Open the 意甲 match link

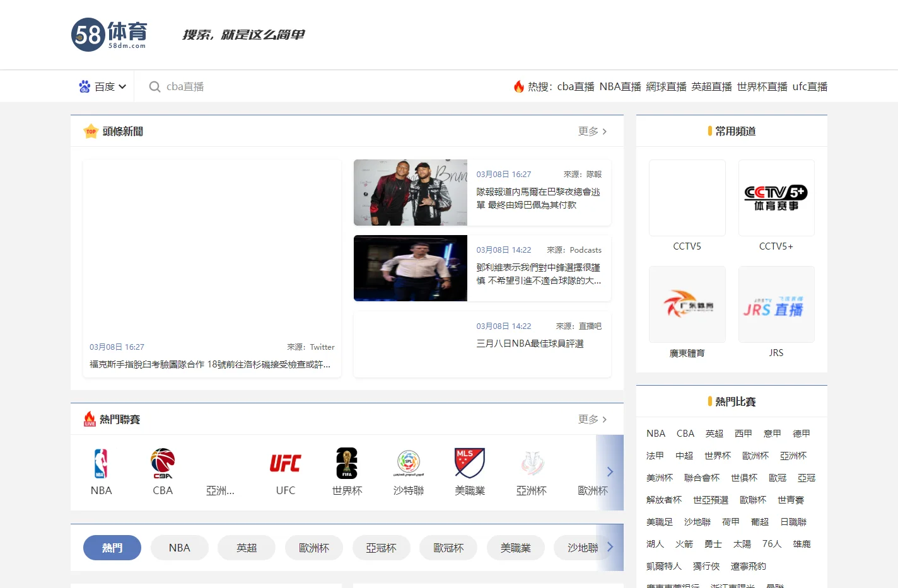(x=773, y=434)
